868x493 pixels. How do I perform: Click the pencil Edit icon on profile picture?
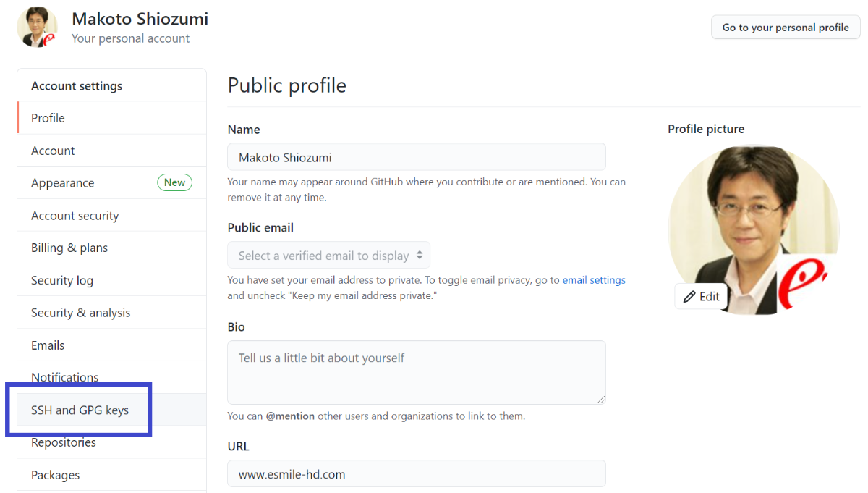[x=689, y=297]
